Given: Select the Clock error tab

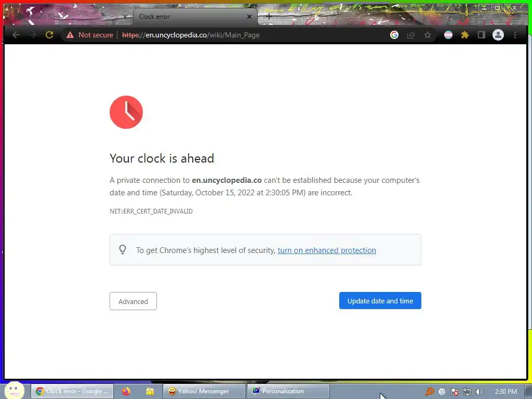Looking at the screenshot, I should tap(195, 16).
